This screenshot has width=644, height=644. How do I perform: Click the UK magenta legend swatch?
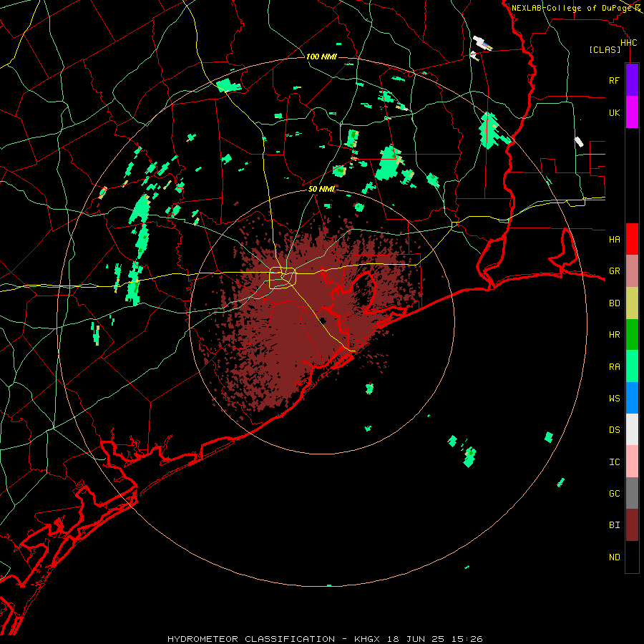(x=632, y=112)
